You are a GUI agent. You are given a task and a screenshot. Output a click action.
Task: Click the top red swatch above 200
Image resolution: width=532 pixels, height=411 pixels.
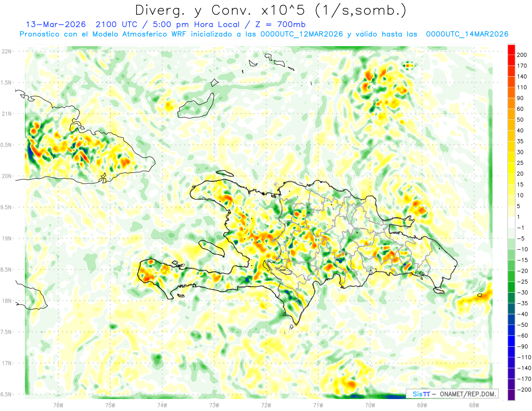click(x=511, y=49)
